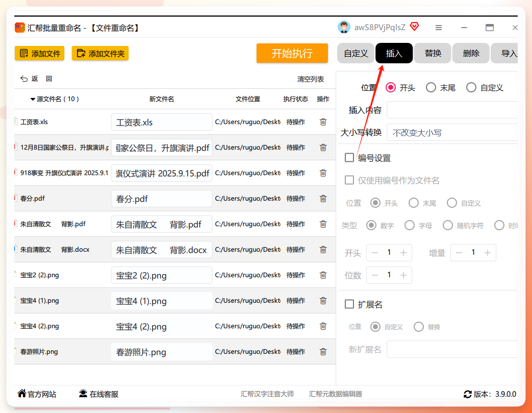Open 汇帮元数据编辑器 link
Viewport: 532px width, 413px height.
click(x=335, y=394)
